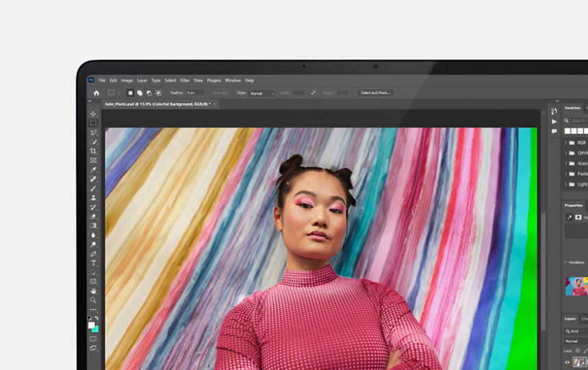Viewport: 588px width, 370px height.
Task: Click the Select and Mask button
Action: click(x=374, y=92)
